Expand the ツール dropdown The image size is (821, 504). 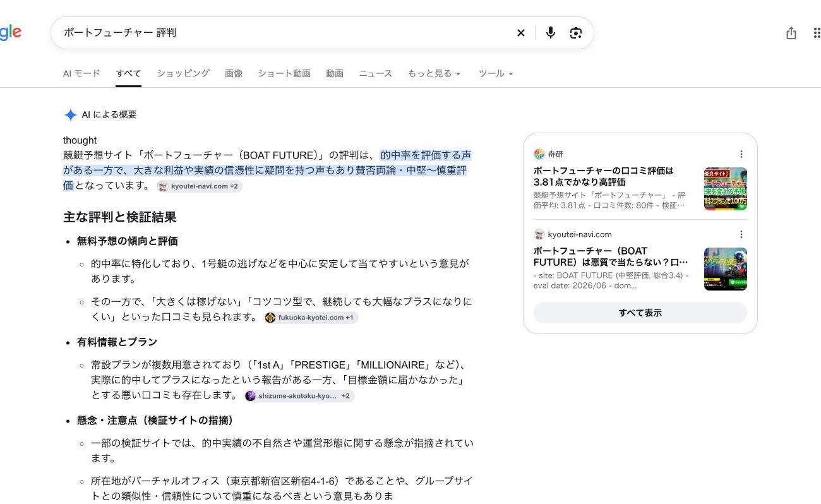tap(496, 73)
